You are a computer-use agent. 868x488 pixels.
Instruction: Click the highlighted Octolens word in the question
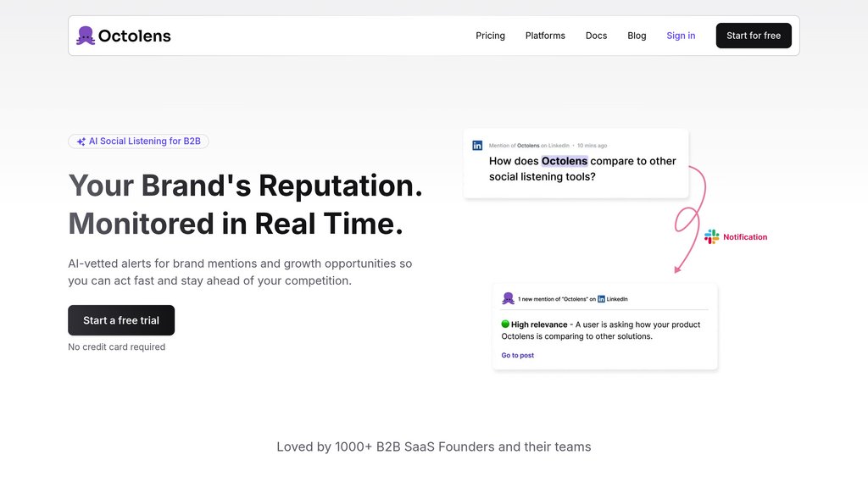(x=564, y=161)
